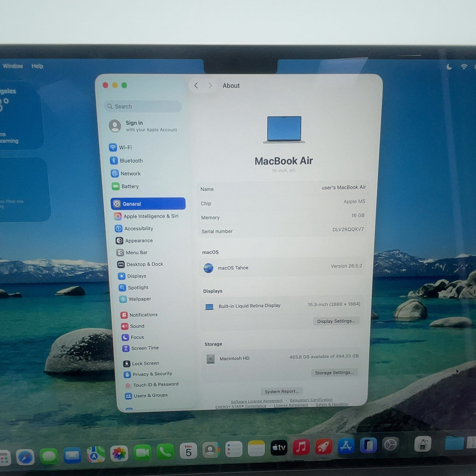Click the Wi-Fi status icon in the menu bar
Screen dimensions: 476x476
coord(464,66)
